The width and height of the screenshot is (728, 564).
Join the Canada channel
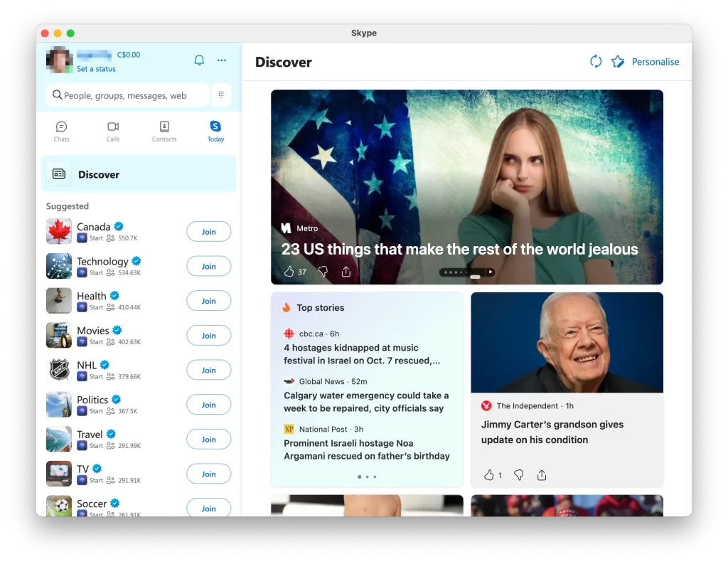[208, 231]
